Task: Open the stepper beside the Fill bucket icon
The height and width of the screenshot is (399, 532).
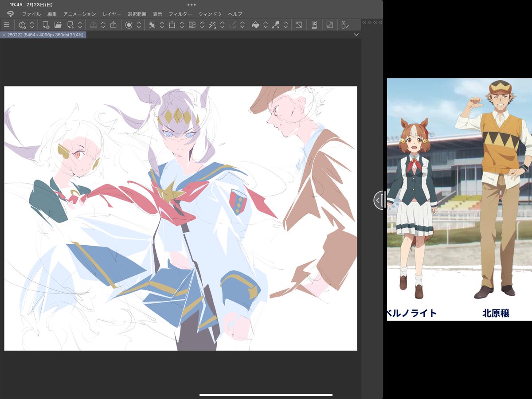Action: (x=266, y=25)
